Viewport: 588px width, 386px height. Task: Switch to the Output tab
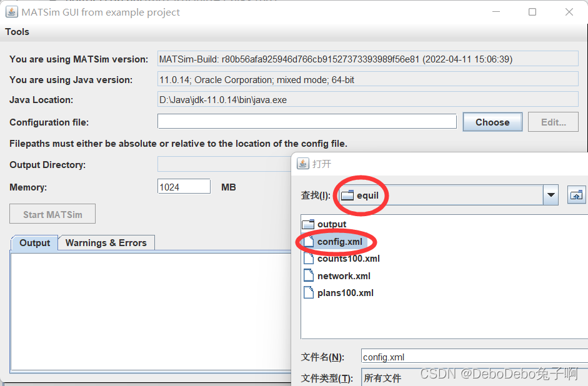point(34,243)
